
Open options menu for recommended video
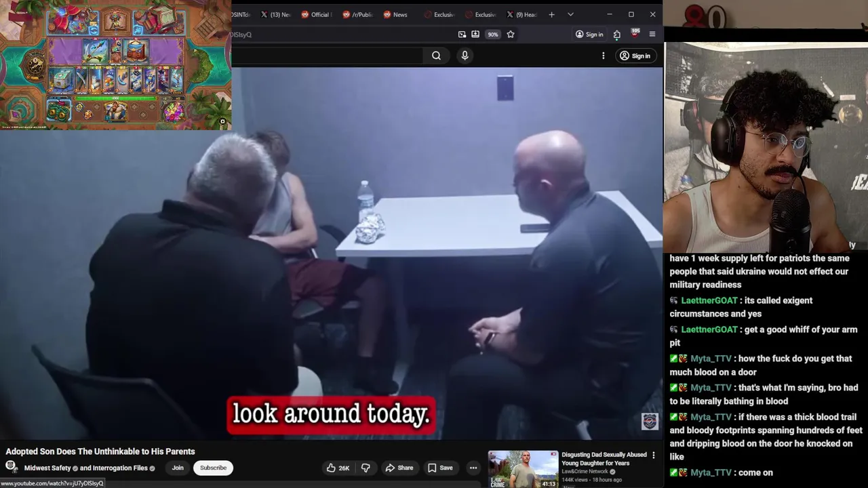click(654, 455)
